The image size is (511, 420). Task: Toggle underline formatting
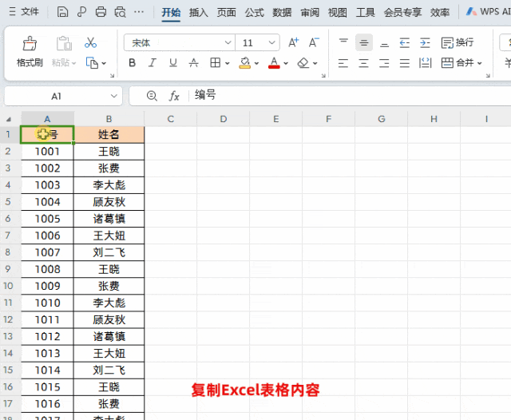(173, 62)
